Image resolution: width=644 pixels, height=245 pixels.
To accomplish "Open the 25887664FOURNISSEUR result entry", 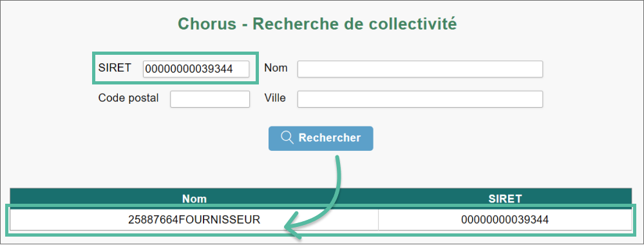I will click(194, 220).
